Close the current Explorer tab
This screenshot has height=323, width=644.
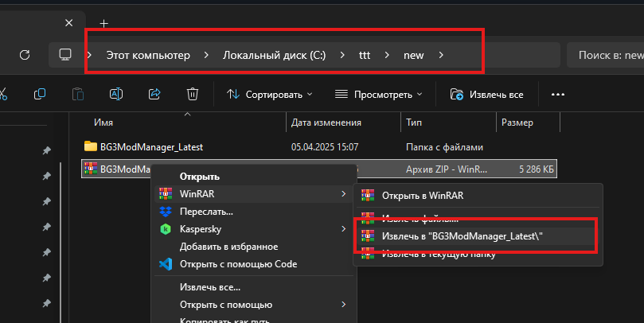(69, 23)
